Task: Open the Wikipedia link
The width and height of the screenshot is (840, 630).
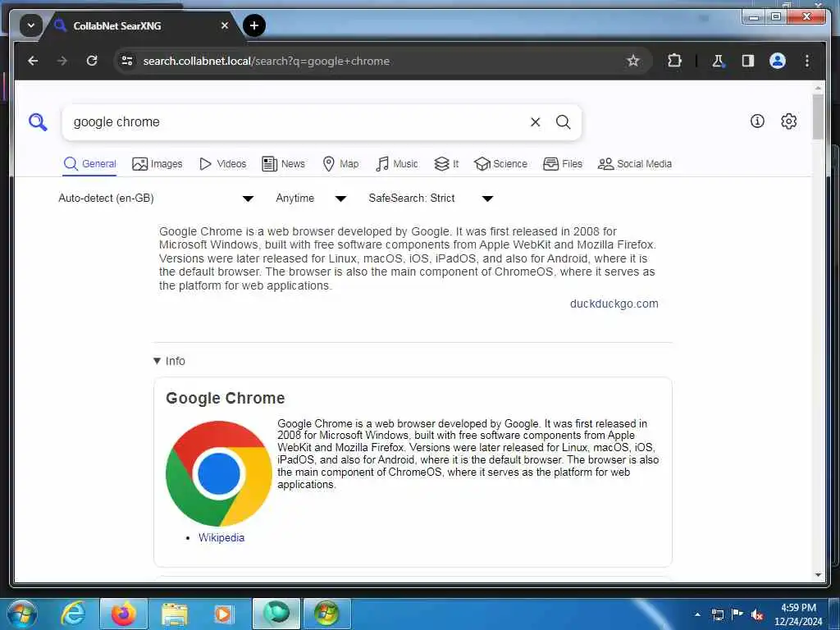Action: click(221, 537)
